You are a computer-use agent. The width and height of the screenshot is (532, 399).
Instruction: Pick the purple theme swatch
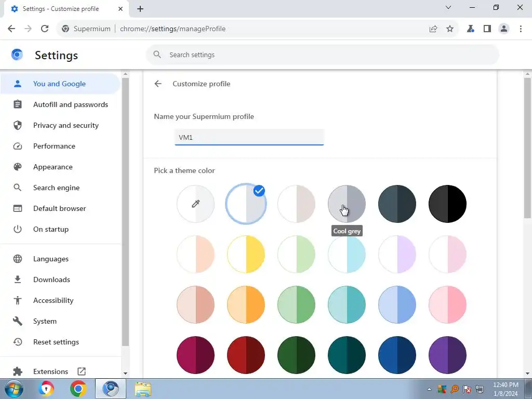447,355
